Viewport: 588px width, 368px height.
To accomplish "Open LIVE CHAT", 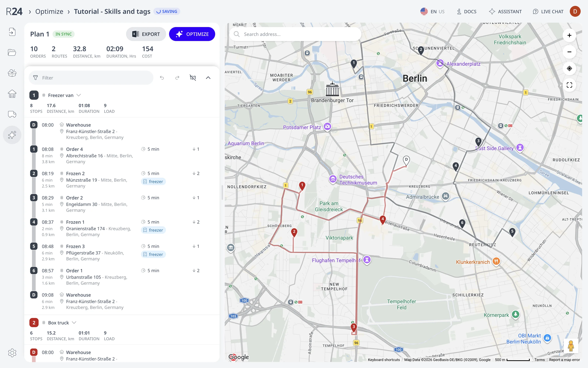I will pos(548,11).
